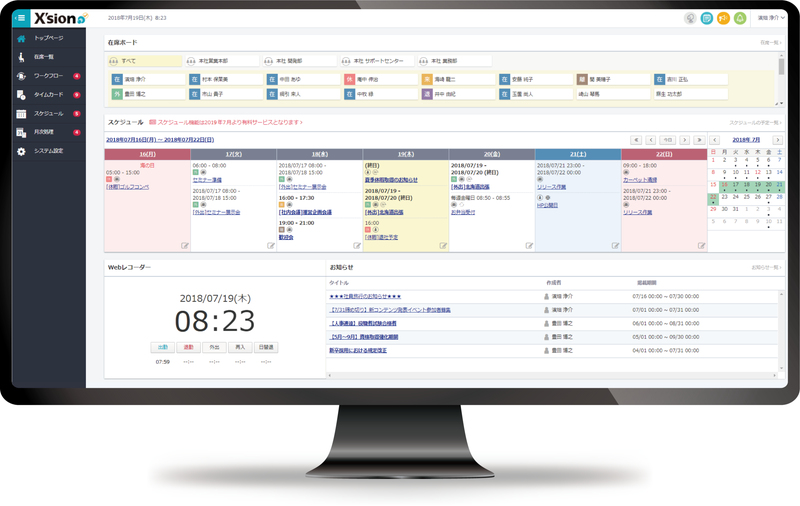Open the カーペット清掃 entry on 22(日)

tap(640, 180)
